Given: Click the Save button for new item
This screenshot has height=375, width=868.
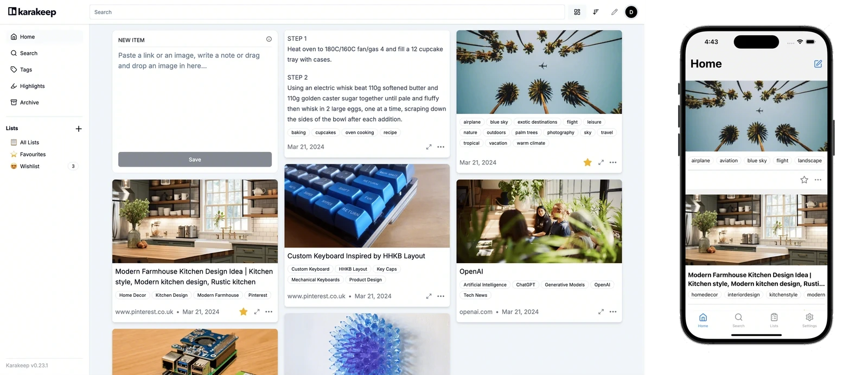Looking at the screenshot, I should coord(195,160).
